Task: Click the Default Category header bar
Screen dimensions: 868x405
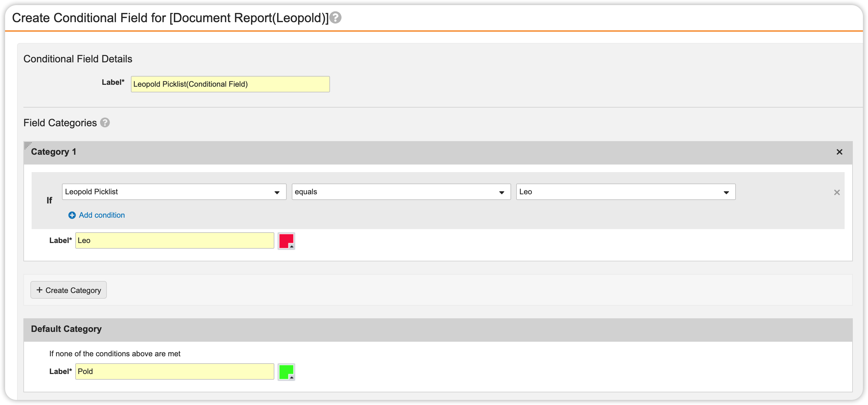Action: pyautogui.click(x=438, y=329)
